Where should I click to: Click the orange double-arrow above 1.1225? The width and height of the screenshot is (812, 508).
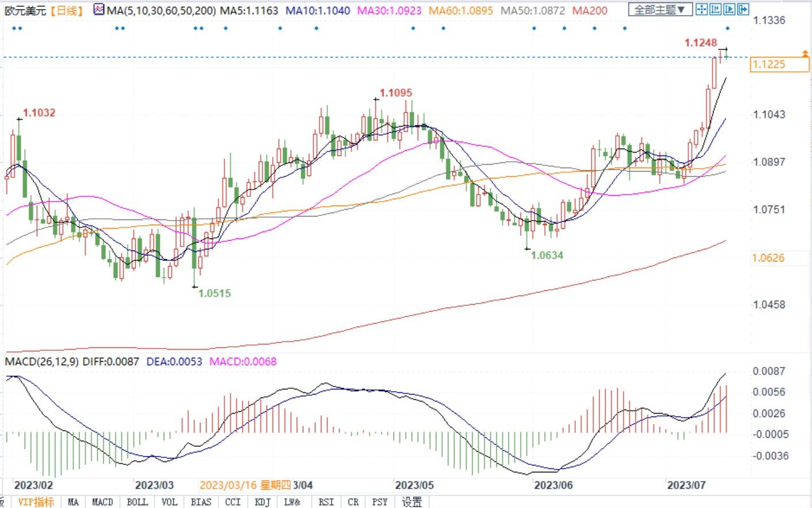[x=805, y=54]
